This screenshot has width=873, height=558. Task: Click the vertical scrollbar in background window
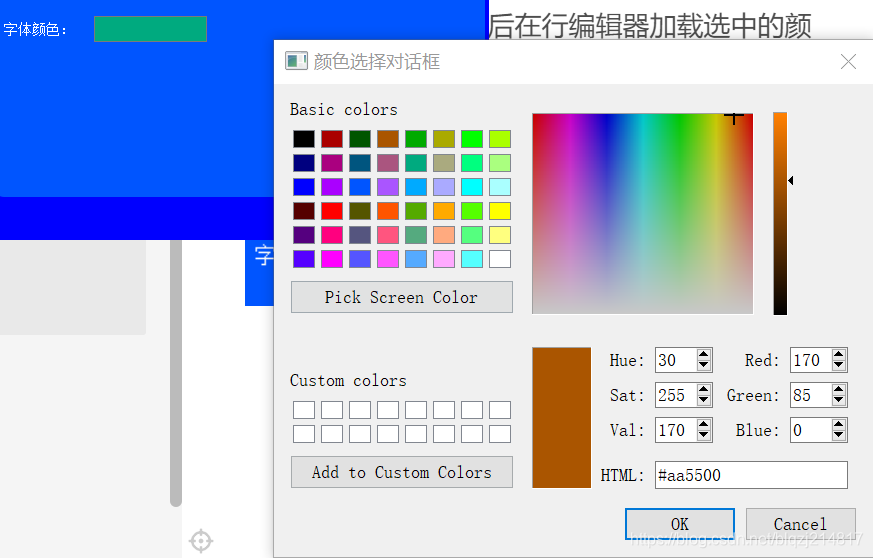pyautogui.click(x=176, y=373)
